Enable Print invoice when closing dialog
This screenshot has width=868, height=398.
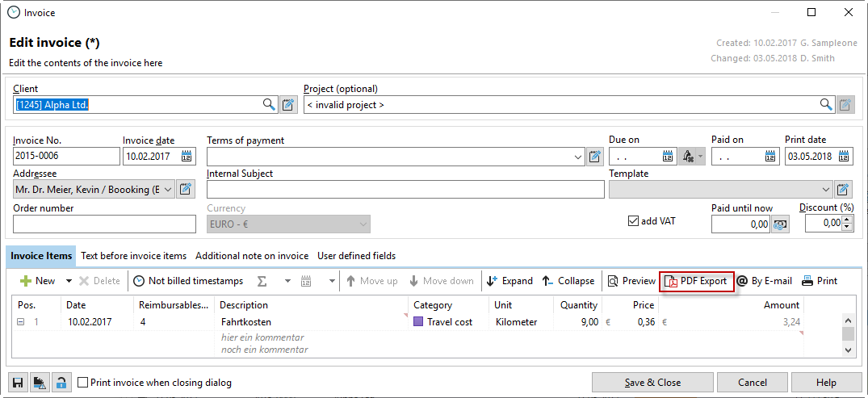tap(82, 383)
